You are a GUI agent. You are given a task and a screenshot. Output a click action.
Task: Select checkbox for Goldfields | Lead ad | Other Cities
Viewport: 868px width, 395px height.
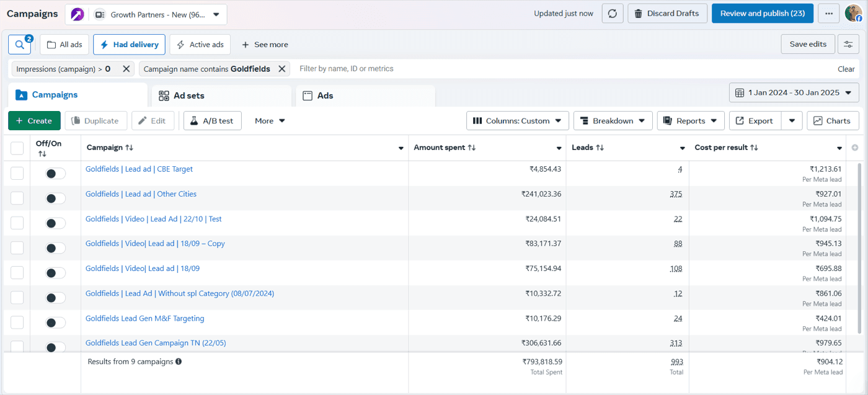click(17, 198)
